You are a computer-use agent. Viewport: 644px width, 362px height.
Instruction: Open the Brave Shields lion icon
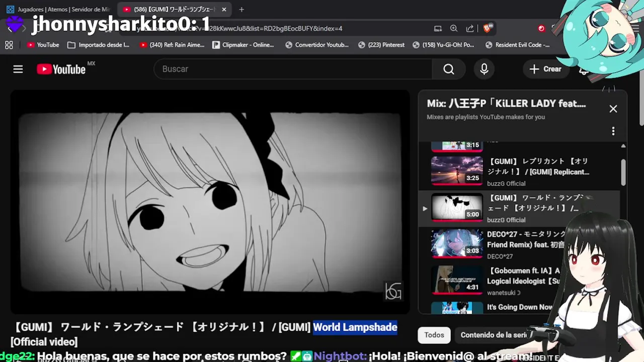[x=488, y=28]
